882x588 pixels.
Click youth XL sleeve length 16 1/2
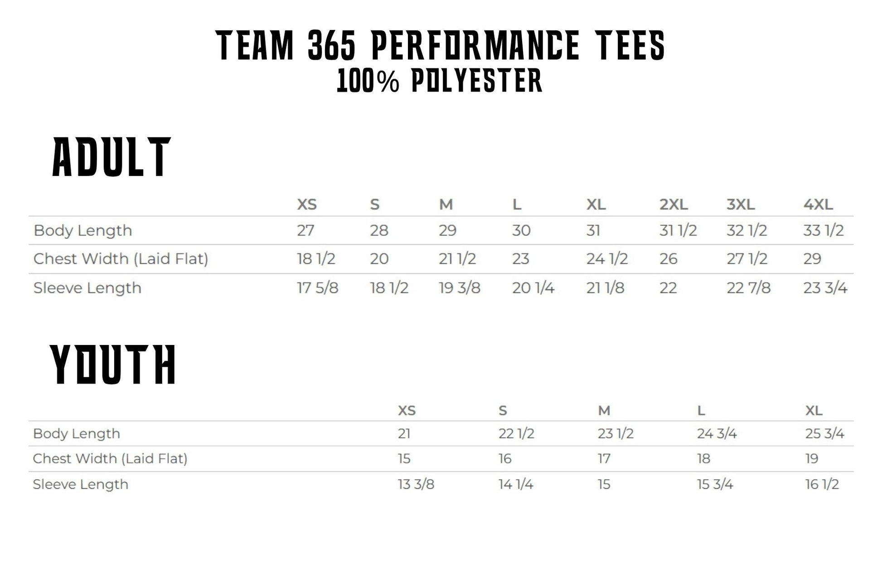click(822, 484)
